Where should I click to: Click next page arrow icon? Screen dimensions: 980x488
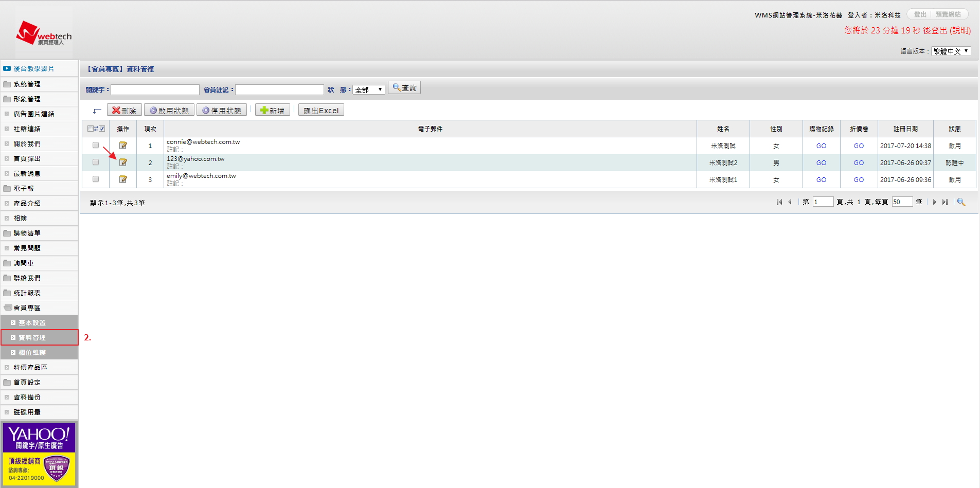click(x=935, y=202)
